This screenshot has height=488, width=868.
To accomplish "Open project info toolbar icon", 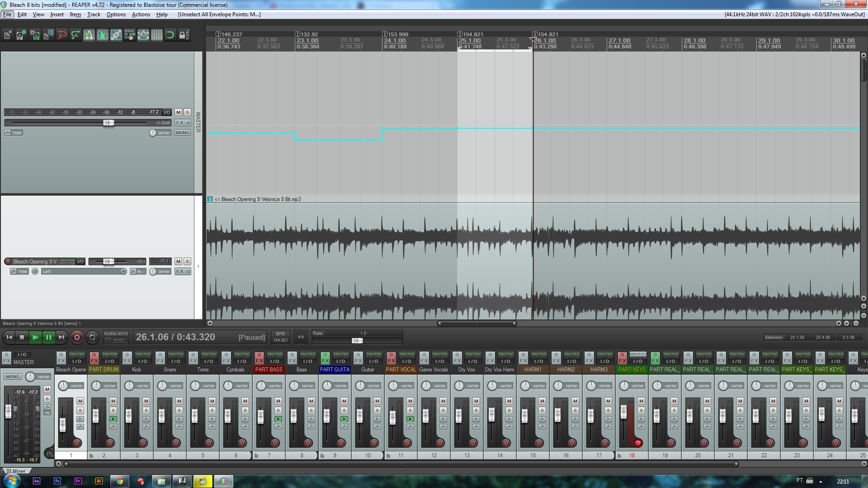I will 48,35.
